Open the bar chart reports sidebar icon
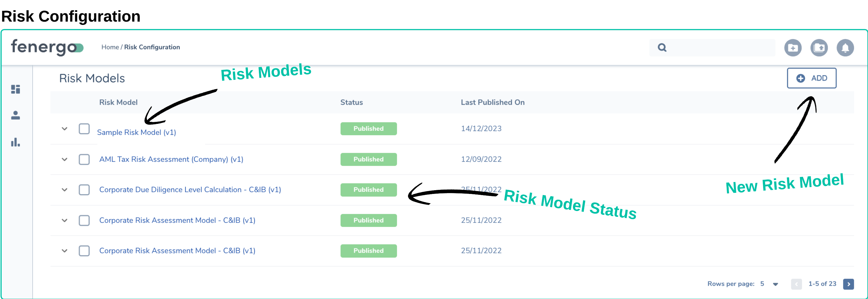 pyautogui.click(x=16, y=142)
